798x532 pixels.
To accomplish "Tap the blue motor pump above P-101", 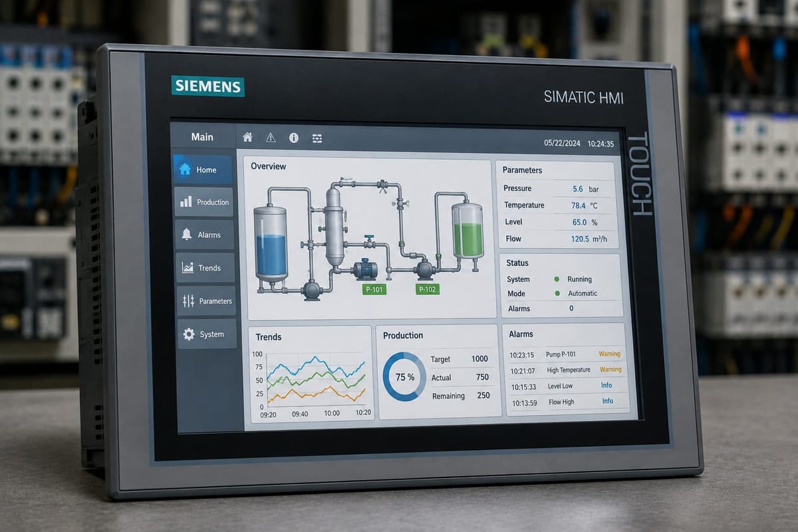I will point(365,269).
